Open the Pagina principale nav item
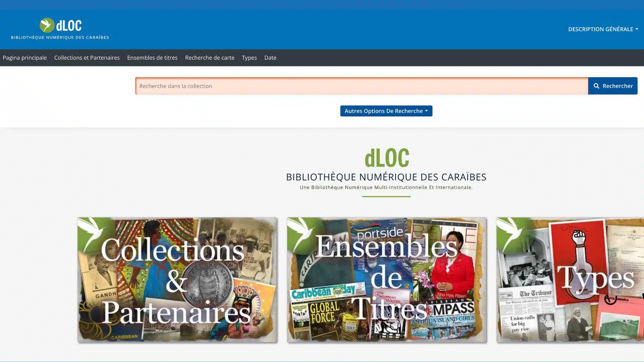Image resolution: width=644 pixels, height=362 pixels. 24,58
